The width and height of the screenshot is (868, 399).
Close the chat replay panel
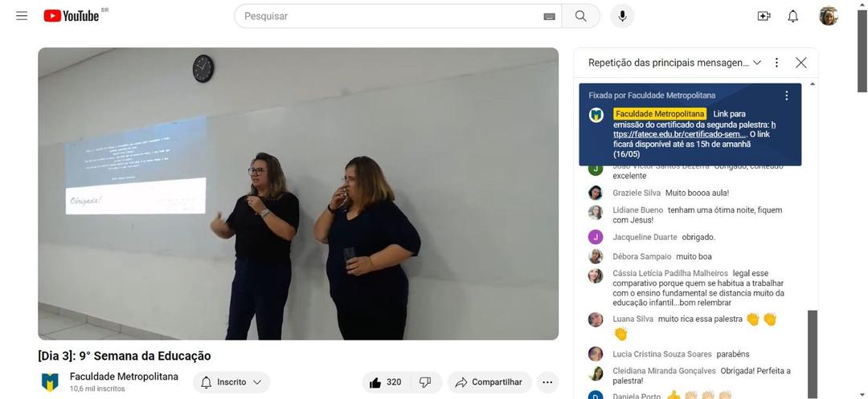[801, 63]
